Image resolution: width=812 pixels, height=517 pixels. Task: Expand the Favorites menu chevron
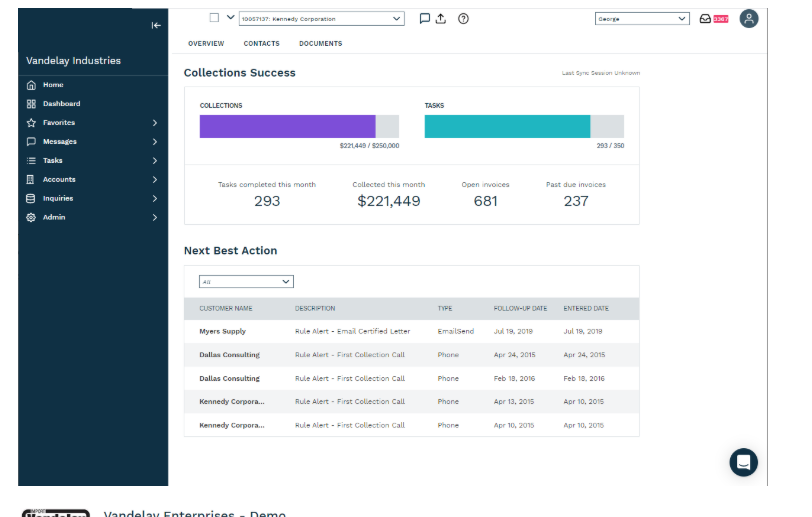coord(155,123)
